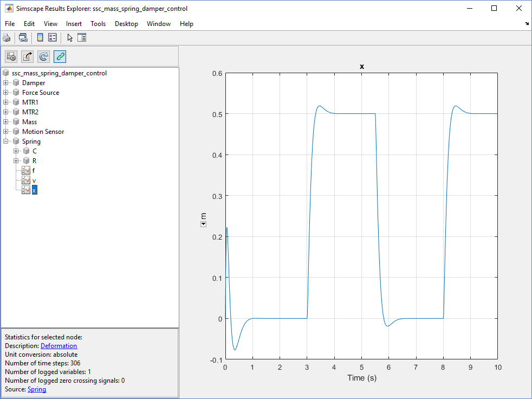The height and width of the screenshot is (399, 532).
Task: Click the MTR1 node cube icon
Action: tap(16, 102)
